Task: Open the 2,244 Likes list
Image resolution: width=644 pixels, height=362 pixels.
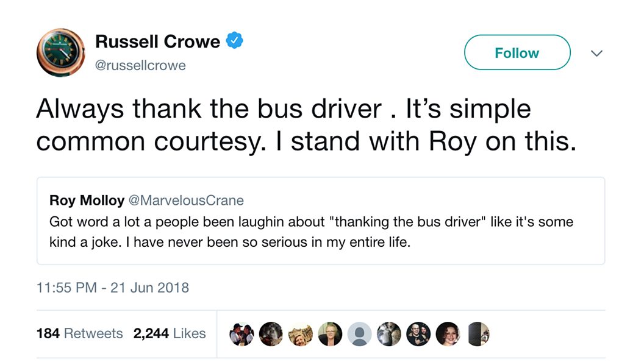Action: tap(170, 333)
